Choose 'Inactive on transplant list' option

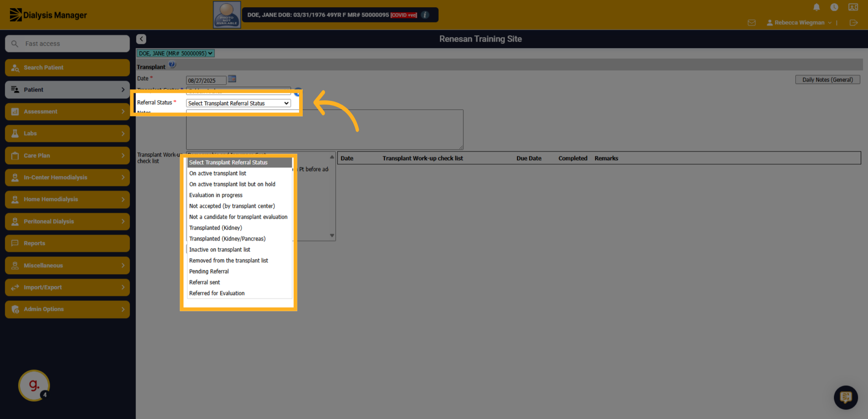(239, 250)
